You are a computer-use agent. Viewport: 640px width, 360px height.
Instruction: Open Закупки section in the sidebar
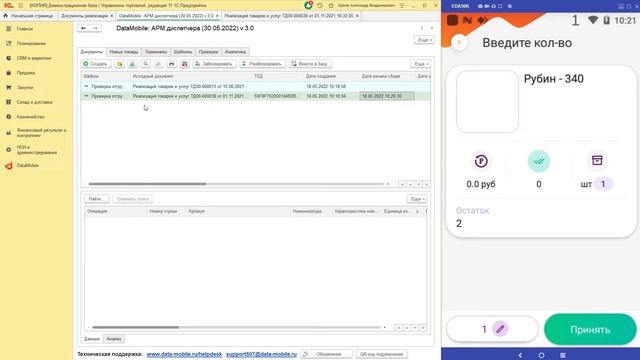click(25, 87)
